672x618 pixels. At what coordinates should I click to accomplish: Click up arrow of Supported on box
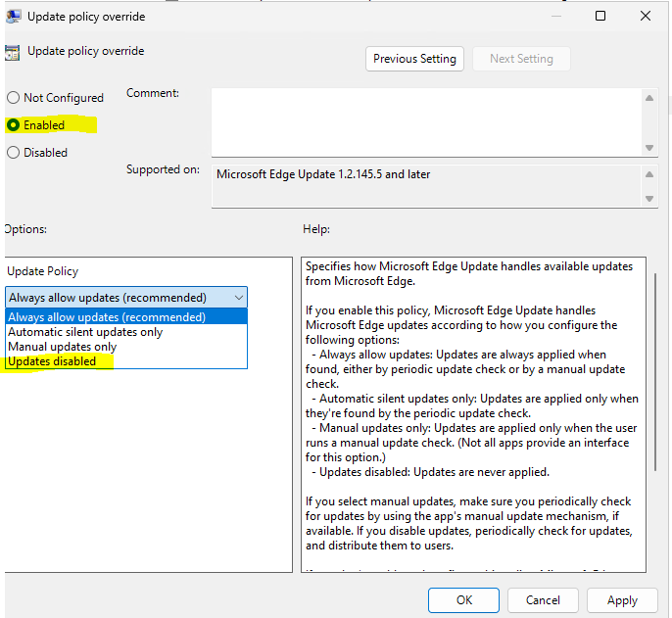coord(649,174)
